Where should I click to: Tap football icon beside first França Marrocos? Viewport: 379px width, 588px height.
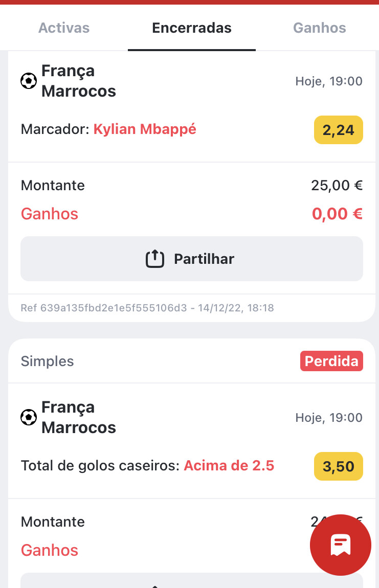click(x=29, y=81)
